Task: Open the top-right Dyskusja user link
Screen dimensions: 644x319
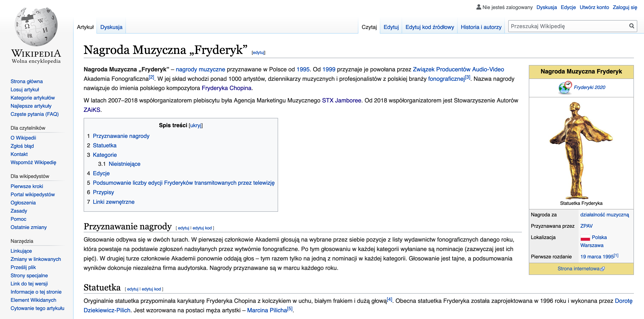Action: [x=546, y=7]
